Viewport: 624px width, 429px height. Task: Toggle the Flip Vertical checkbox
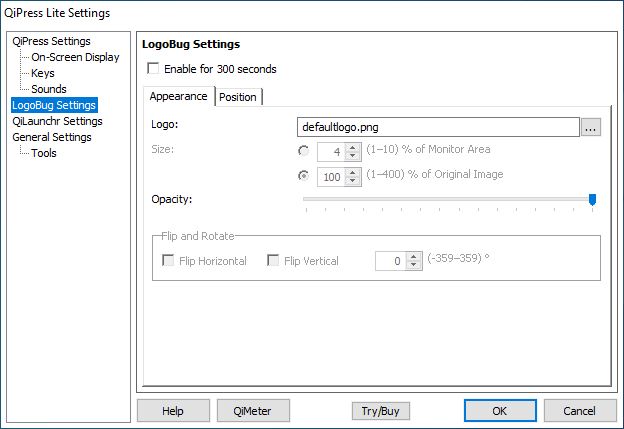point(273,261)
